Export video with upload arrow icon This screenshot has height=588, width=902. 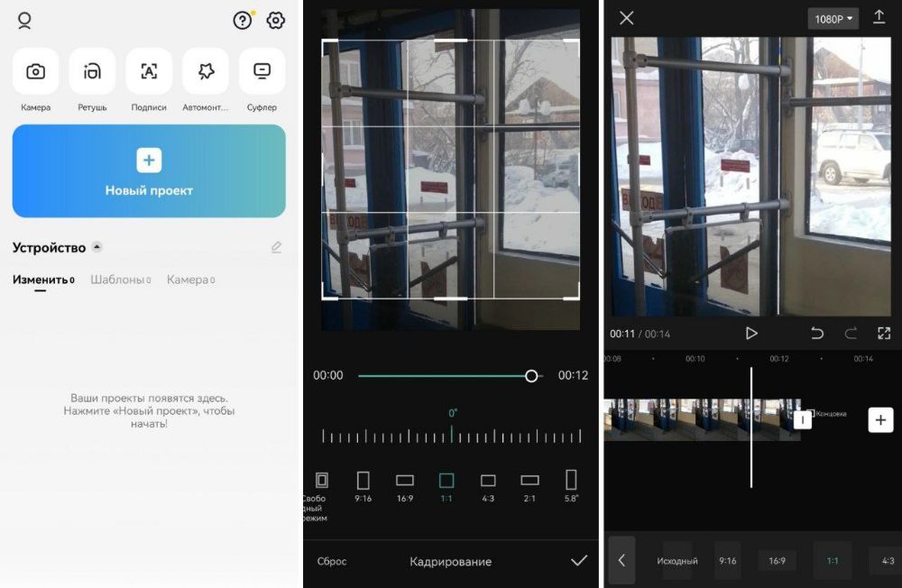click(879, 17)
